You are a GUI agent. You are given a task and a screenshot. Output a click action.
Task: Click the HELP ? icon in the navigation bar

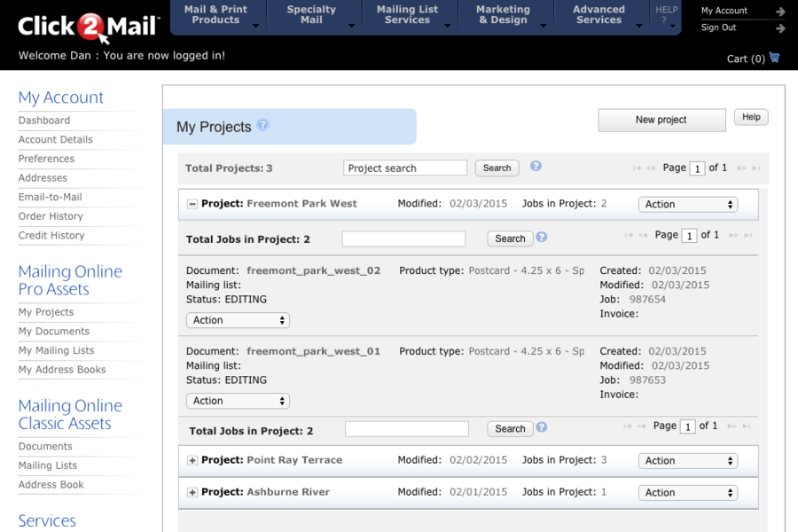[666, 14]
